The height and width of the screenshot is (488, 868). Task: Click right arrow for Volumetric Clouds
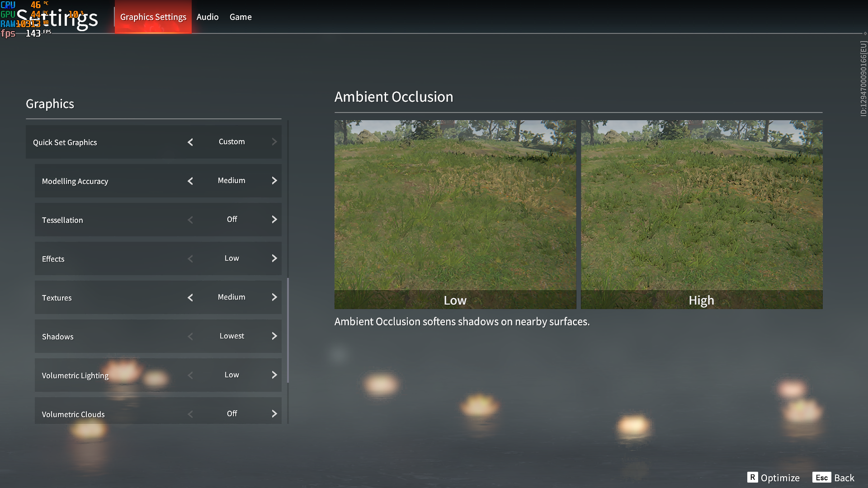pos(274,414)
